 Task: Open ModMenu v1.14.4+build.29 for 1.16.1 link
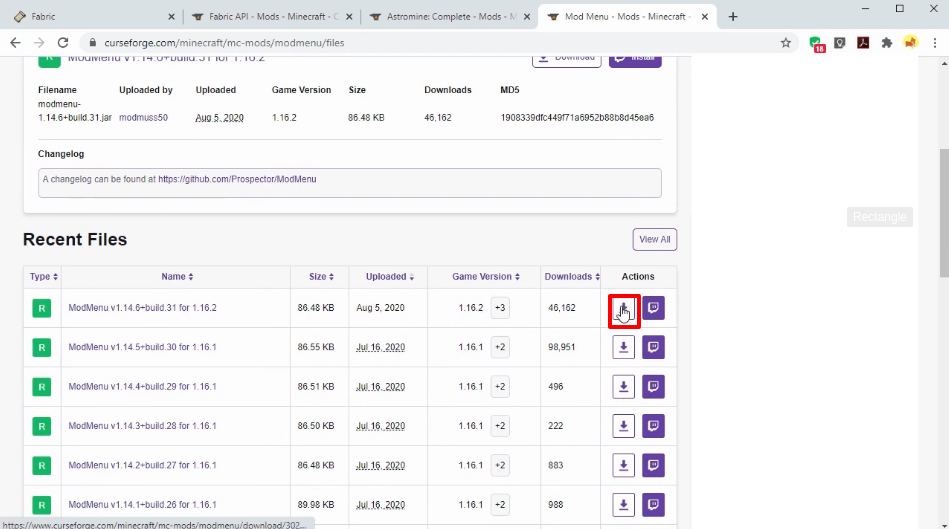(142, 387)
